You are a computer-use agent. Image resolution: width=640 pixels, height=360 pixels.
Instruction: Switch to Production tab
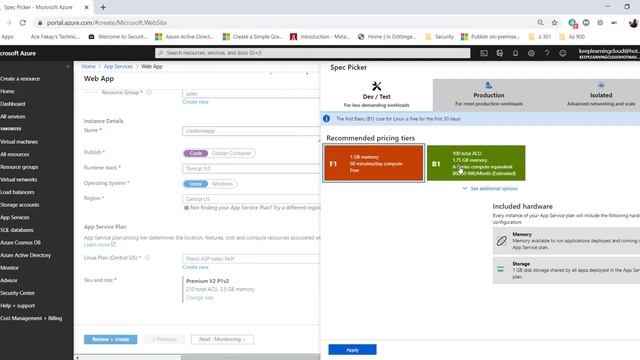(489, 95)
